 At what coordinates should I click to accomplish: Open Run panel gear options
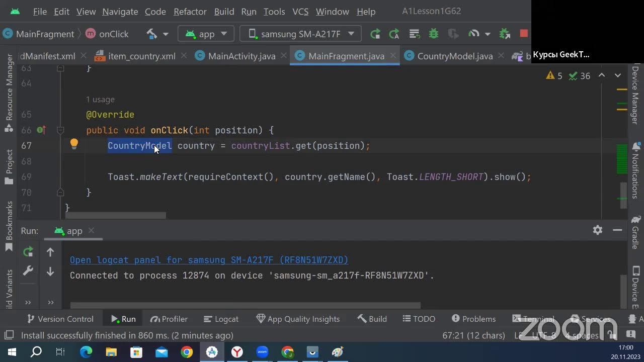598,230
